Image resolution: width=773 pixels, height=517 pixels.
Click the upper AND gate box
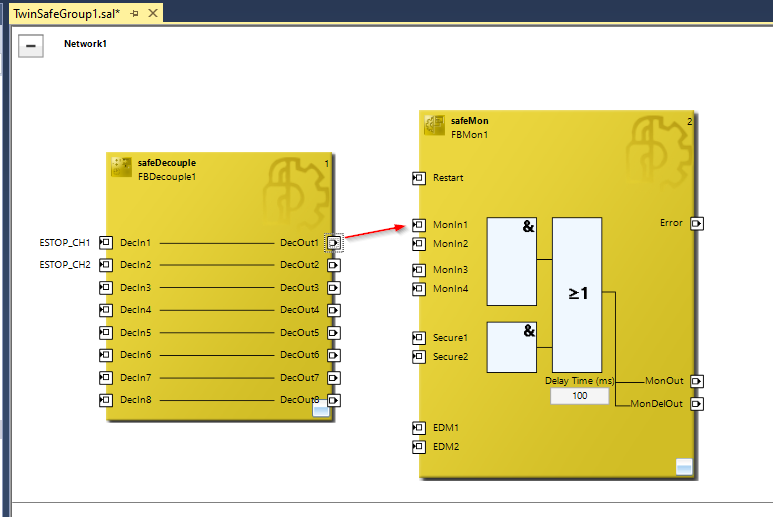[512, 262]
